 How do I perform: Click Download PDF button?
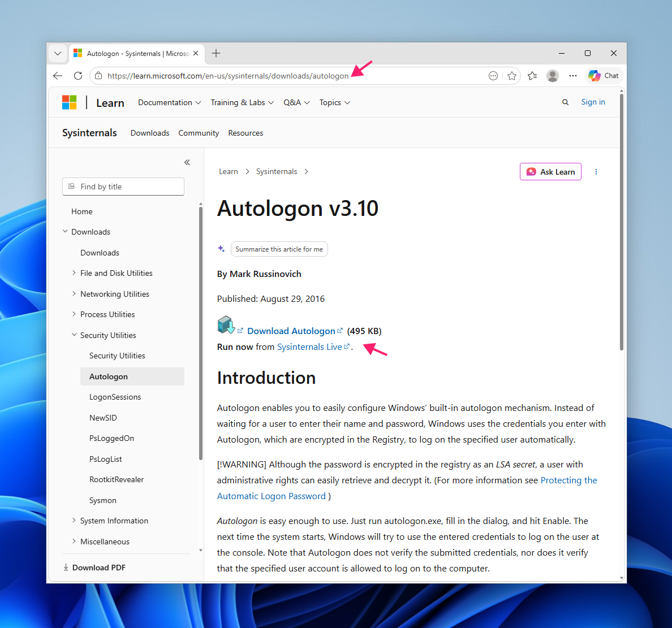tap(94, 568)
